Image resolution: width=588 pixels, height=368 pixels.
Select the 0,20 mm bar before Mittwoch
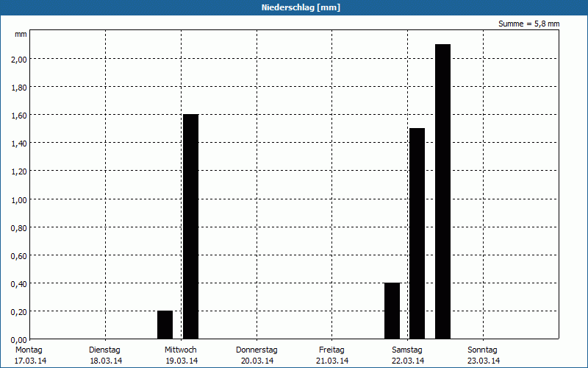point(165,325)
